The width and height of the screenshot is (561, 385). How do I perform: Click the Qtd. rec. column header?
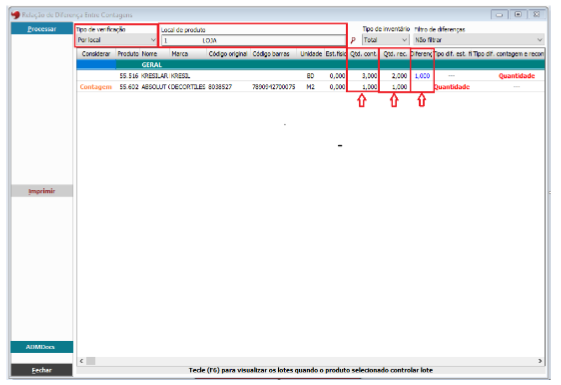pyautogui.click(x=395, y=54)
